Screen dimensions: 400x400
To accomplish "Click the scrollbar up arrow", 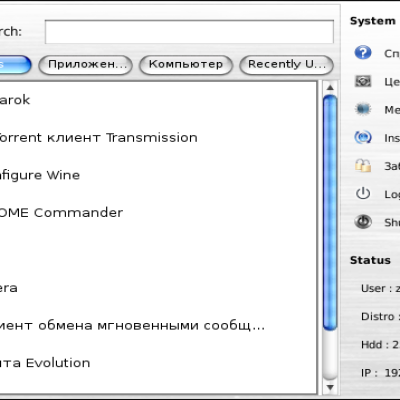I will 330,88.
